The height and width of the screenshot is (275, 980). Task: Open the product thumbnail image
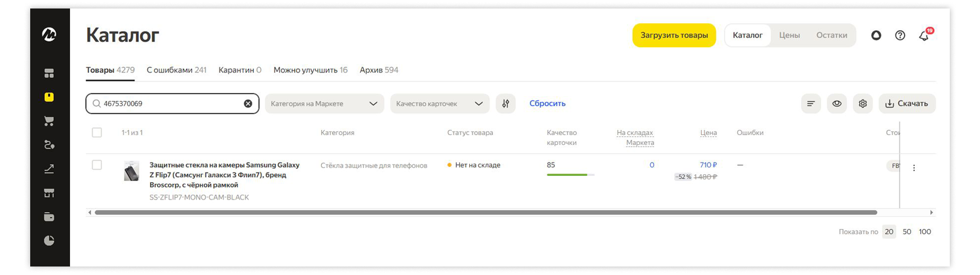tap(131, 171)
